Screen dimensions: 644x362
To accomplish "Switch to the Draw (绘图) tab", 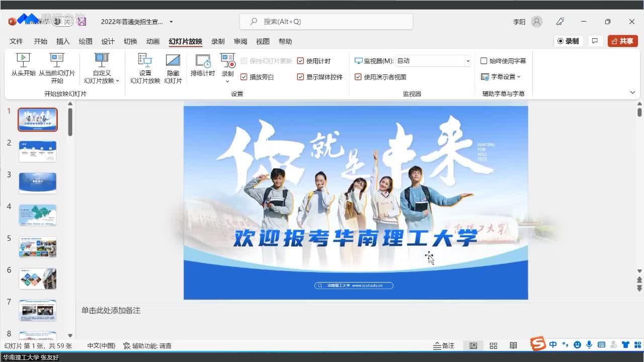I will (86, 41).
